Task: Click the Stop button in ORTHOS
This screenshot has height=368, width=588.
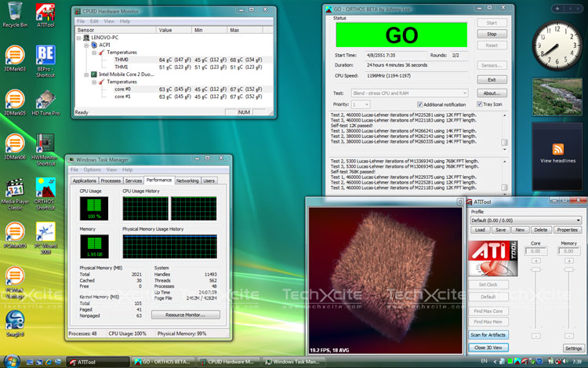Action: point(492,35)
